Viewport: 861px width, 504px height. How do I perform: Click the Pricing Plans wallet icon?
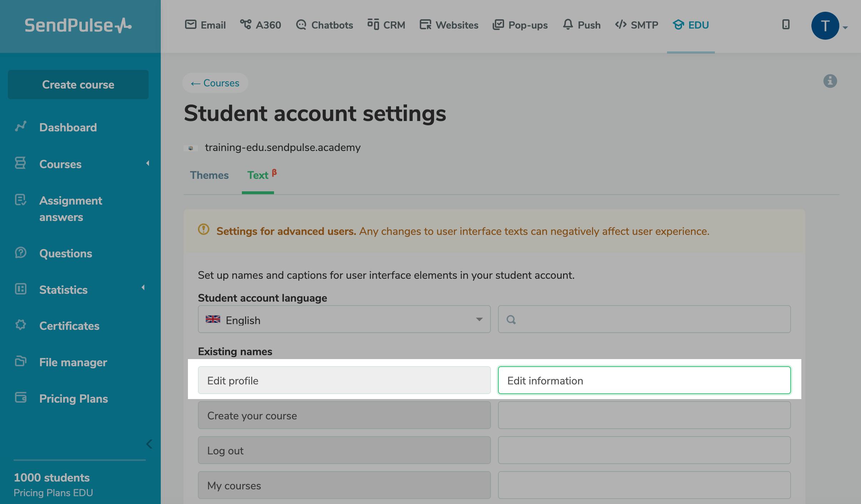click(21, 397)
